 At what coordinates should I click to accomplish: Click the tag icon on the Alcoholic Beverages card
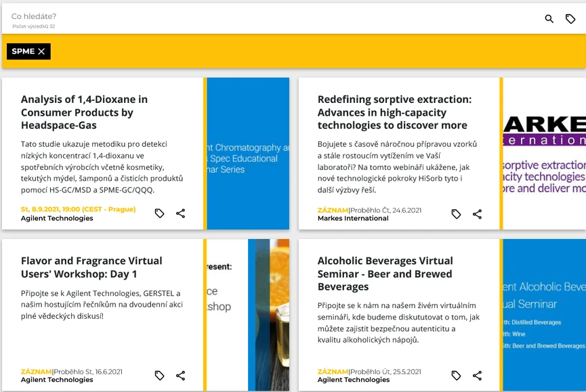click(456, 375)
